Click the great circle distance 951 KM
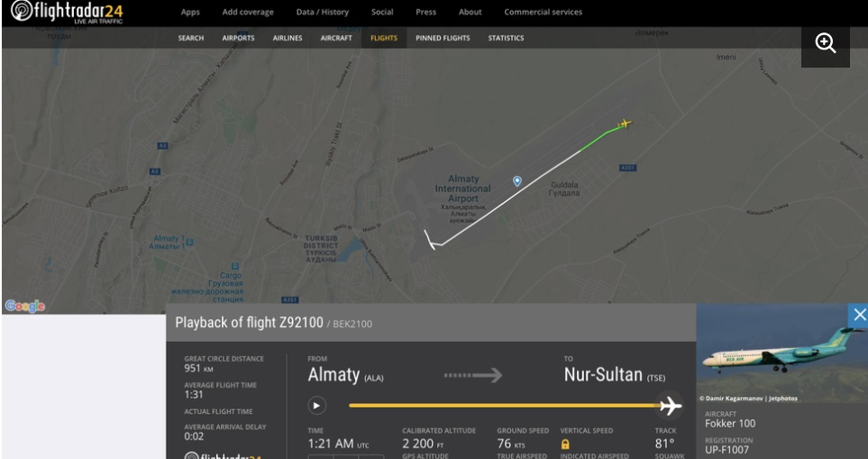Viewport: 868px width, 459px height. pos(198,369)
